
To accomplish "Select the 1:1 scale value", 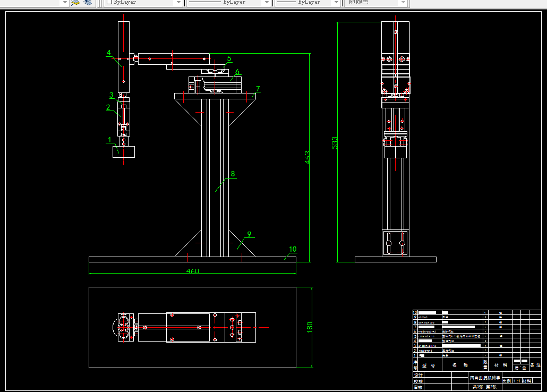I will 517,381.
